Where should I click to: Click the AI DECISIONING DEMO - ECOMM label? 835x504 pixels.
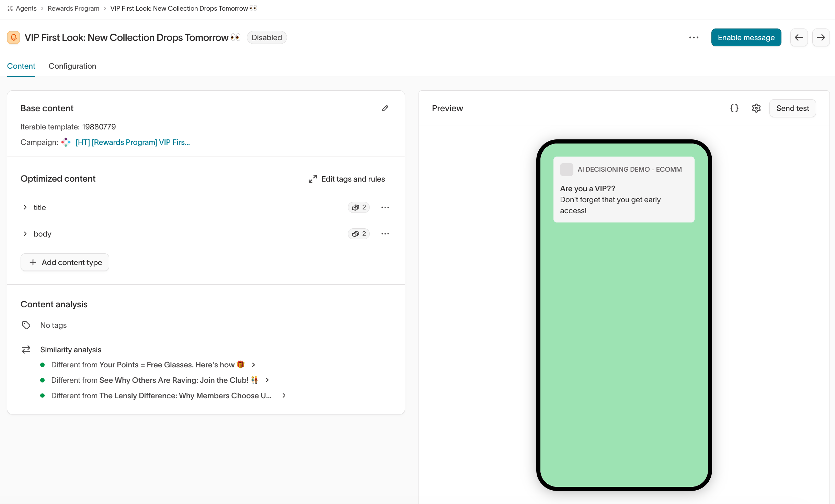[x=630, y=169]
